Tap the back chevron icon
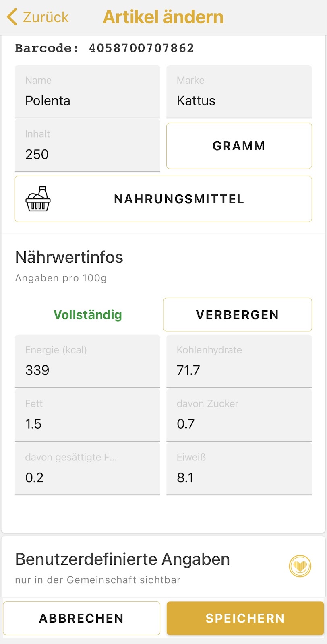 12,17
